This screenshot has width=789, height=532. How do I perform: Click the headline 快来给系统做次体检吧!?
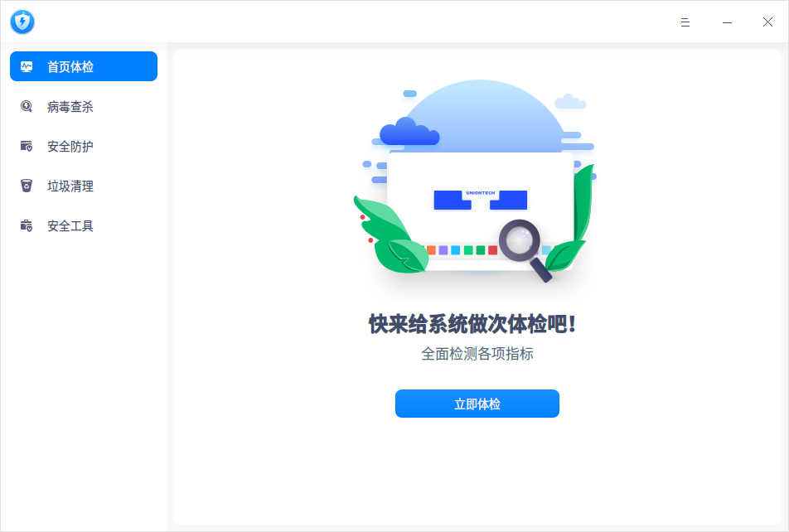[x=472, y=324]
